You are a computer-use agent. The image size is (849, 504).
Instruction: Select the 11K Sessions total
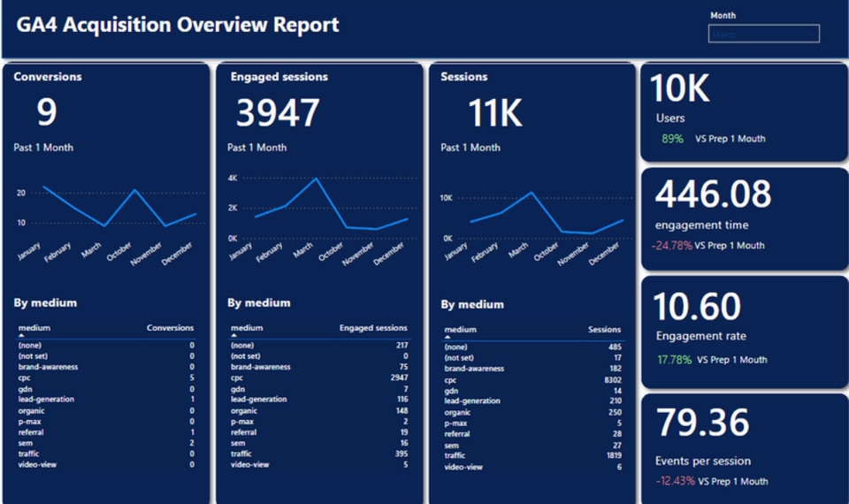(x=495, y=112)
